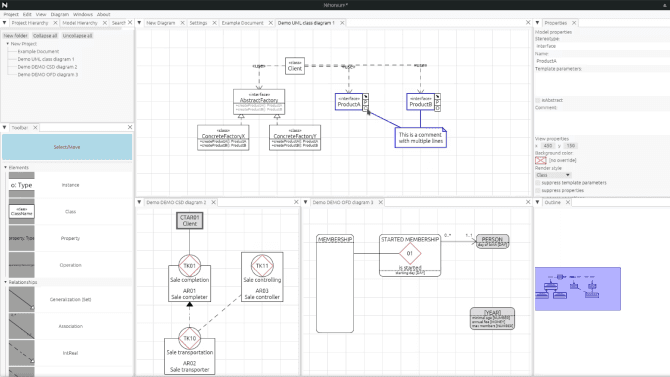Click the Uncollapse all button
The height and width of the screenshot is (377, 670).
point(77,36)
